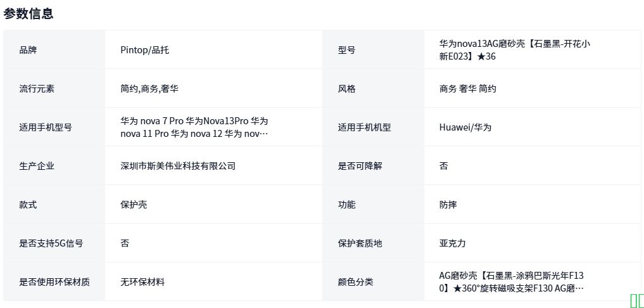The image size is (644, 308).
Task: Click the Huawei/华为 phone type value
Action: coord(465,127)
